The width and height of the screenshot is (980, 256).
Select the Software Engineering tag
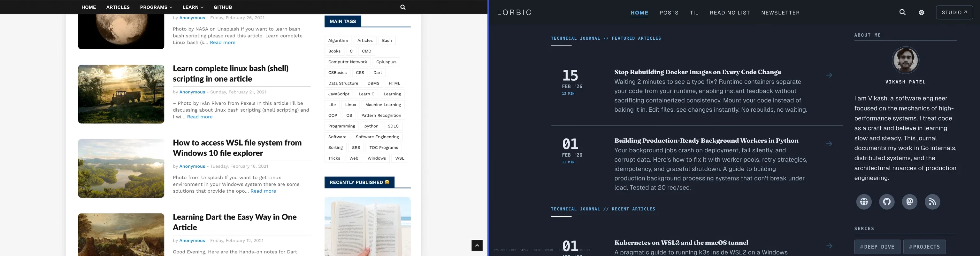click(377, 137)
